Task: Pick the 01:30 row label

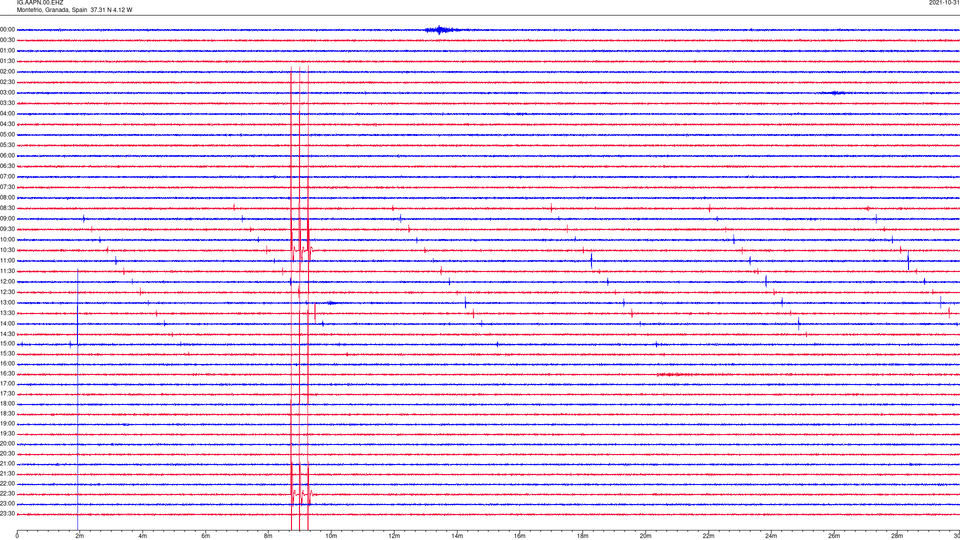Action: (x=7, y=61)
